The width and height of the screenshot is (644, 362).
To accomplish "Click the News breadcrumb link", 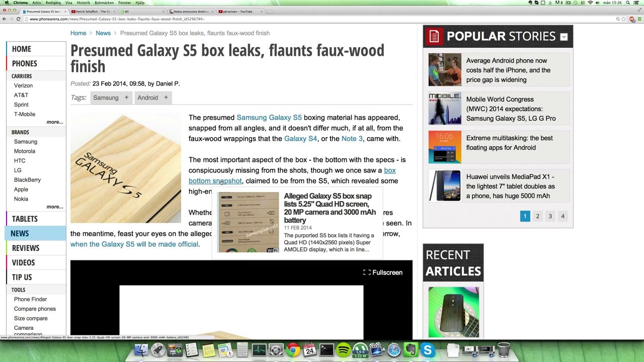I will coord(103,33).
